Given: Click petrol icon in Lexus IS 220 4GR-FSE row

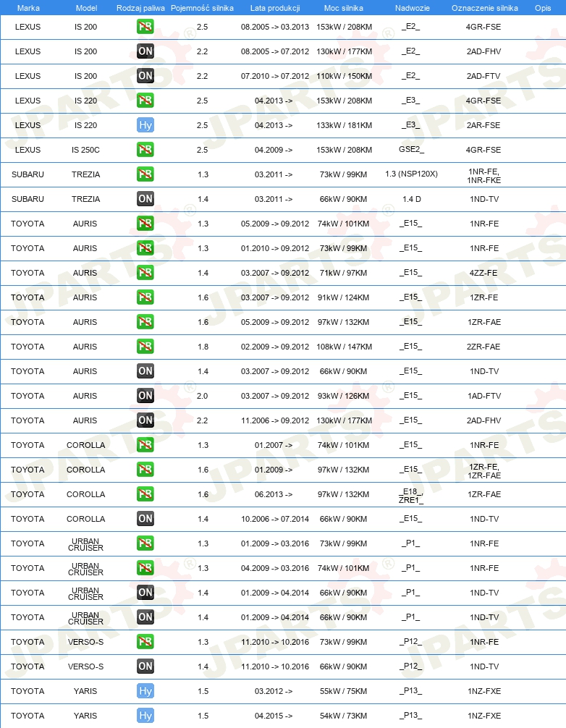Looking at the screenshot, I should point(145,101).
